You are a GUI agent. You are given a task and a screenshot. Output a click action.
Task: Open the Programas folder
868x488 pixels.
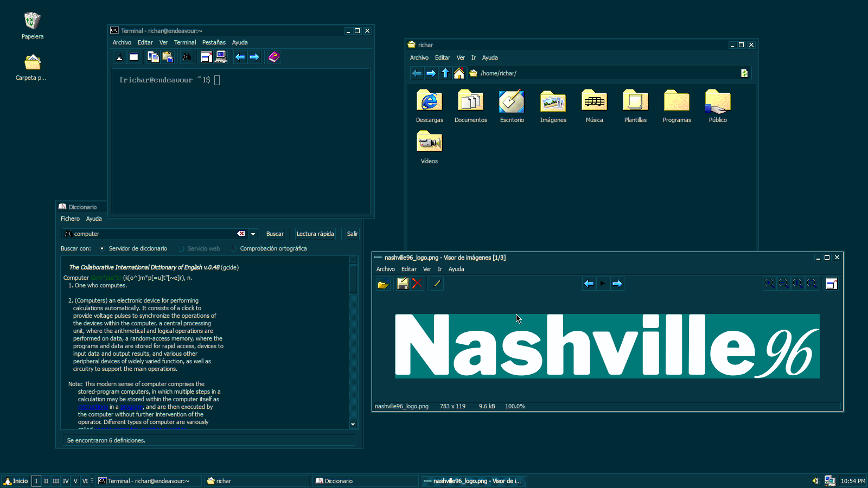coord(676,106)
